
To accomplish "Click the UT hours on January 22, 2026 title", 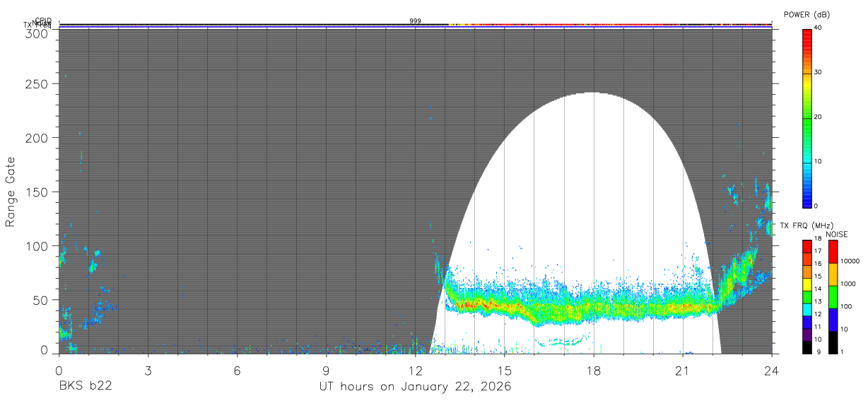I will click(x=415, y=387).
